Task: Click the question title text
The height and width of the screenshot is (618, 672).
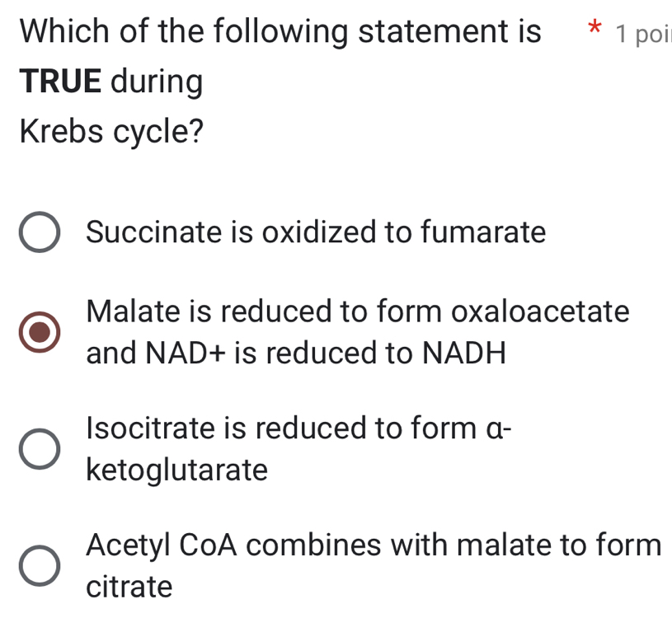Action: click(280, 31)
